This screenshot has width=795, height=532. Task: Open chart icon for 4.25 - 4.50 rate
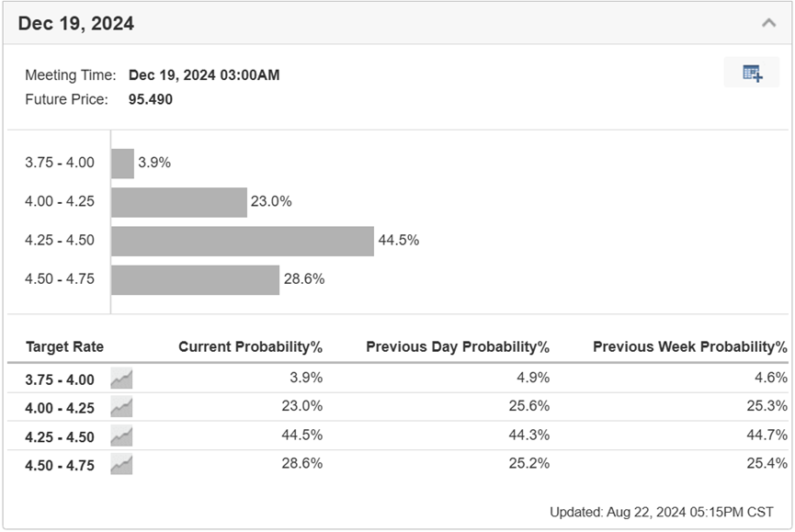(121, 436)
